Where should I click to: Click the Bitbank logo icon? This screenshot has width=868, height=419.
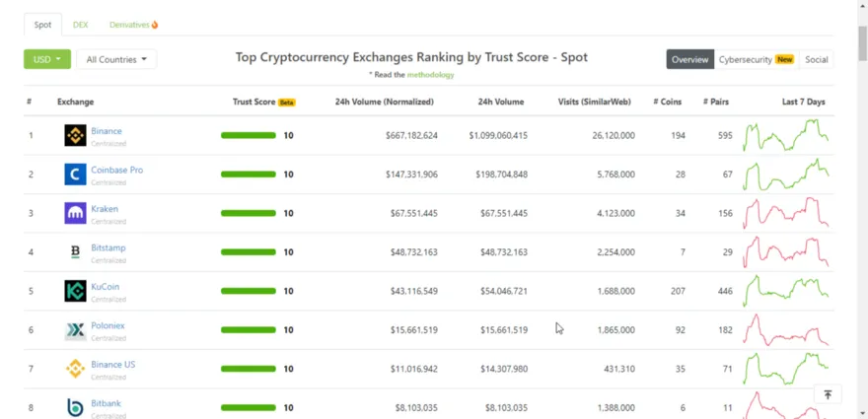[75, 407]
